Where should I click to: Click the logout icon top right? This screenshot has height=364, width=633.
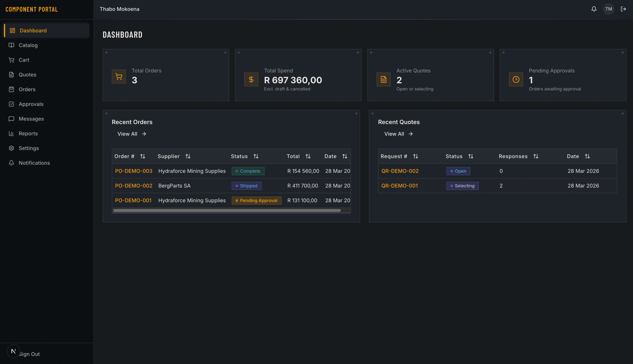(623, 9)
